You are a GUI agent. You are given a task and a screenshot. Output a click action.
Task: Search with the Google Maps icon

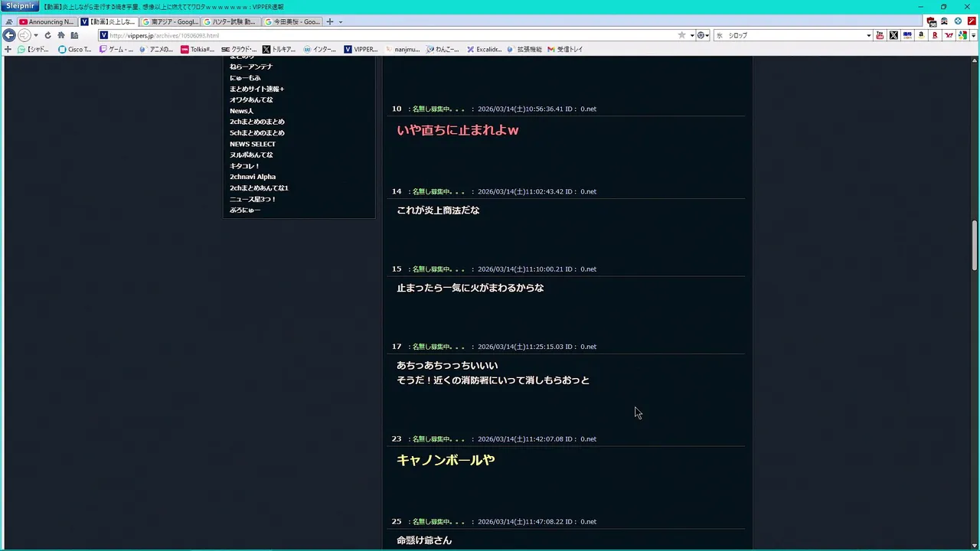click(x=962, y=35)
